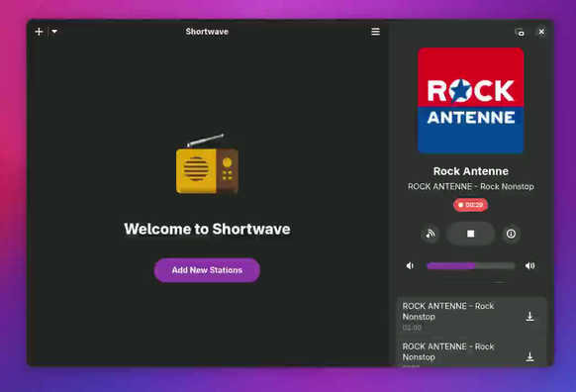Click the Welcome to Shortwave heading
Image resolution: width=576 pixels, height=392 pixels.
coord(207,229)
